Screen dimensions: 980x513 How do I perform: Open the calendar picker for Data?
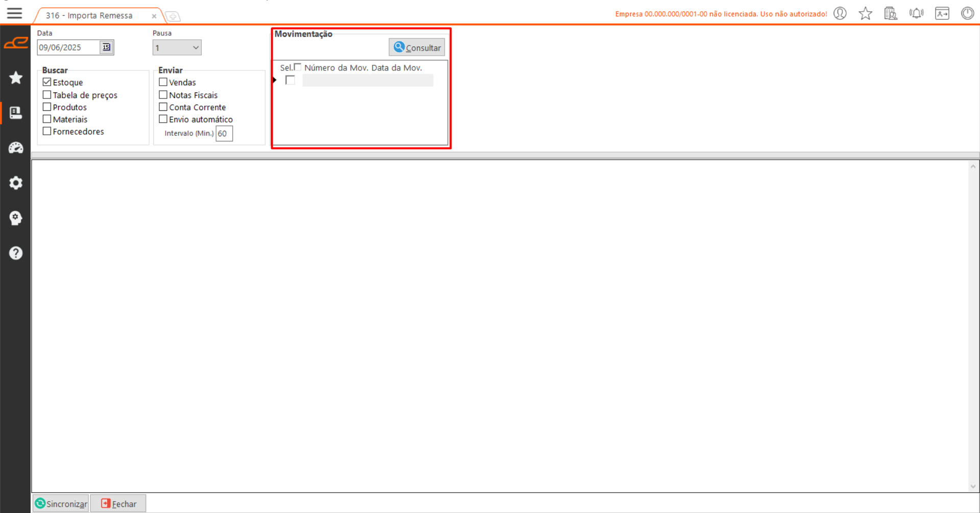click(106, 47)
